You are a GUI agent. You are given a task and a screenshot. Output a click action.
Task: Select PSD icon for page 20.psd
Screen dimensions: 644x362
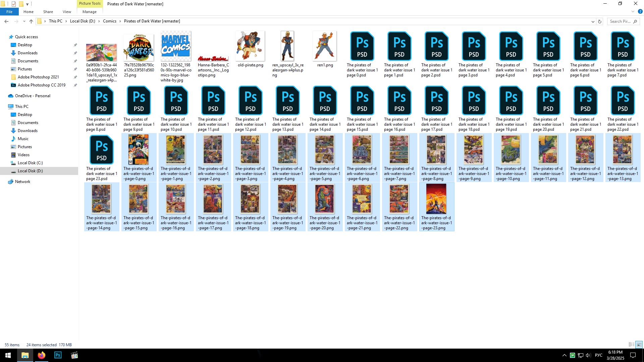tap(548, 100)
